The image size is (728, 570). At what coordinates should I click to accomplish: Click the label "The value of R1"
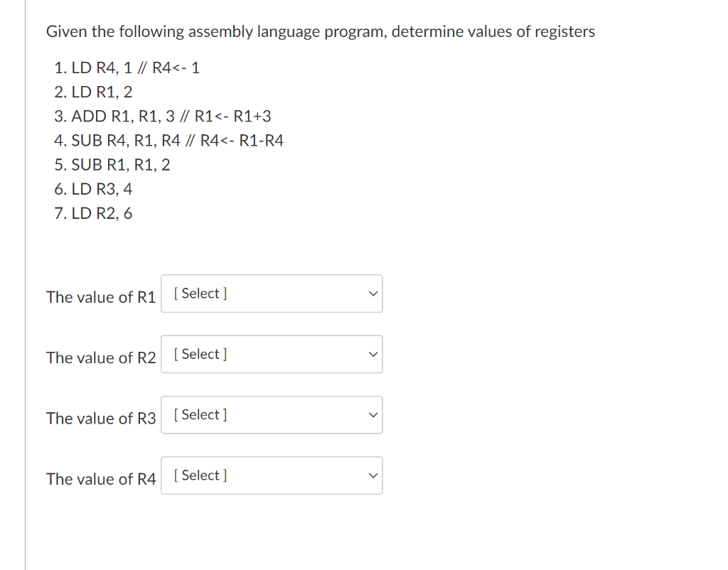pyautogui.click(x=101, y=297)
